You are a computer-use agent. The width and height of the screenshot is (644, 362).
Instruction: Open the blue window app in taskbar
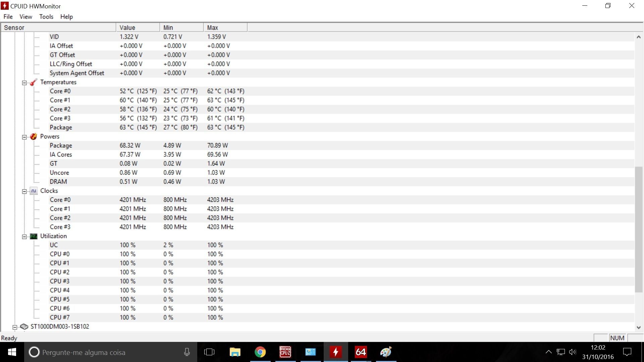(x=310, y=352)
